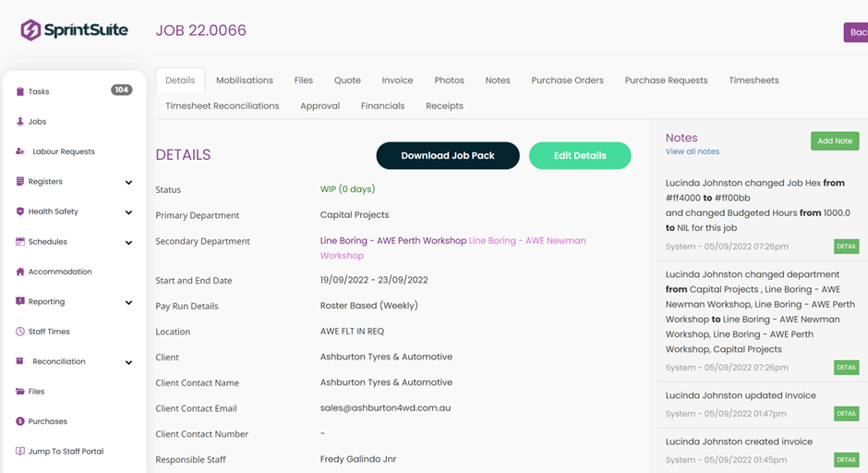
Task: Click the Edit Details button
Action: 580,155
